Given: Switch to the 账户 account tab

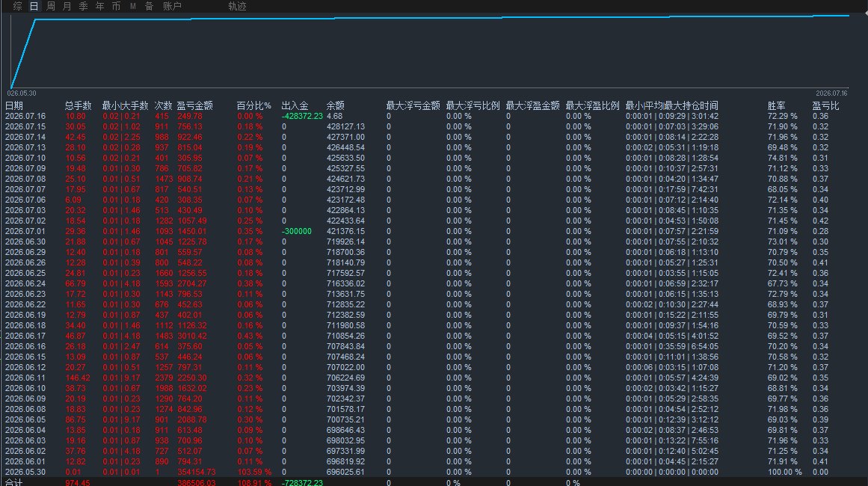Looking at the screenshot, I should click(x=172, y=6).
